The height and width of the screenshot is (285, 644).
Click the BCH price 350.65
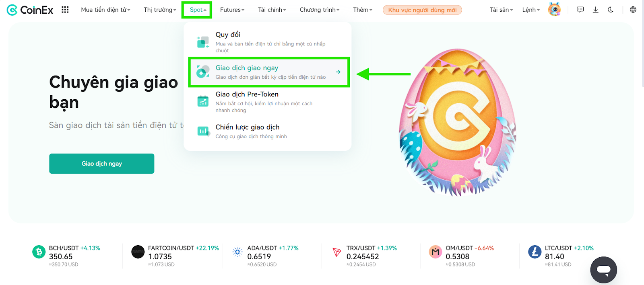tap(61, 256)
